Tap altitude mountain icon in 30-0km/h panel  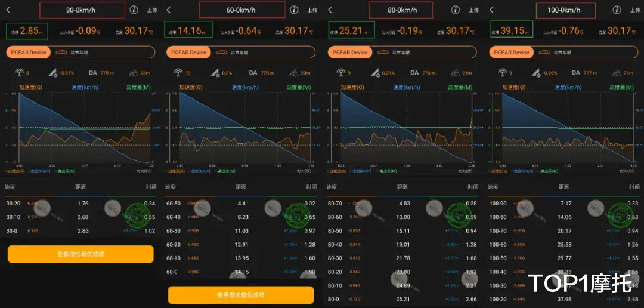point(133,73)
